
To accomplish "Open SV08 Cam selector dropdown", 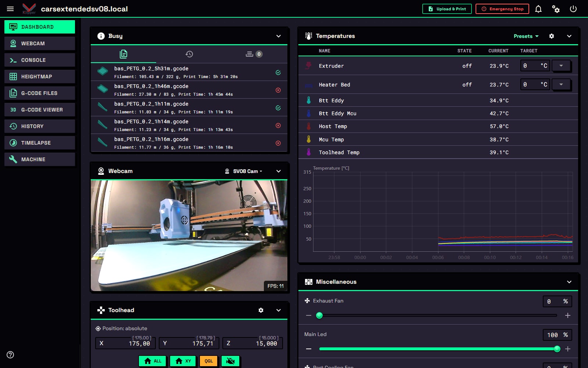I will pos(244,171).
